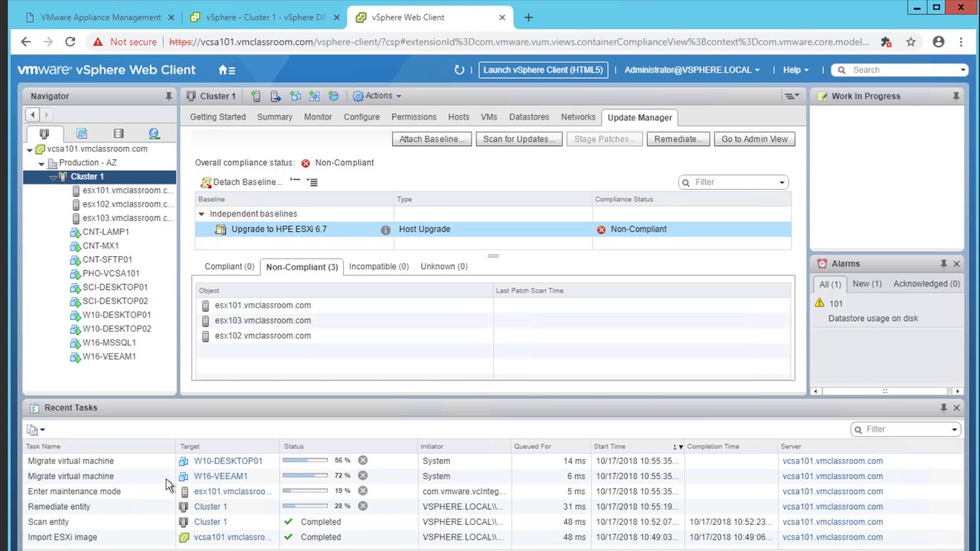Click Attach Baseline button
This screenshot has height=551, width=980.
pyautogui.click(x=432, y=139)
